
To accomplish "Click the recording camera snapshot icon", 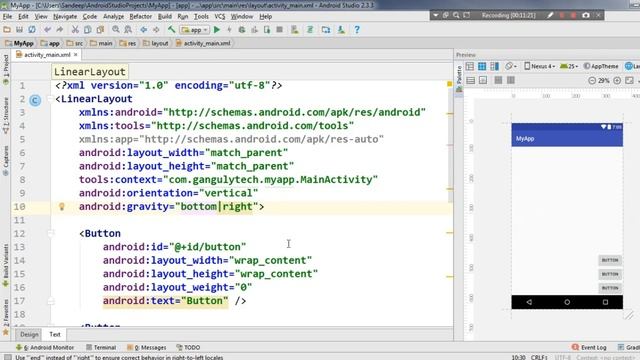I will [x=586, y=15].
